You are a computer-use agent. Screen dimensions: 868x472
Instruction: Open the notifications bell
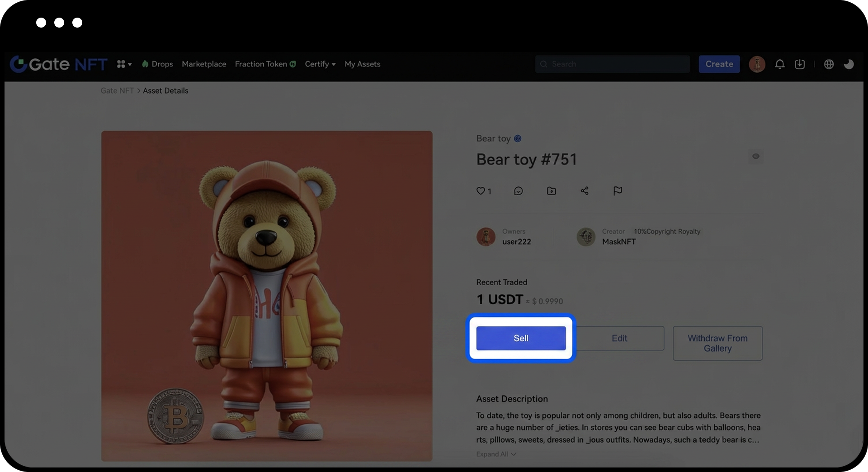[x=779, y=64]
